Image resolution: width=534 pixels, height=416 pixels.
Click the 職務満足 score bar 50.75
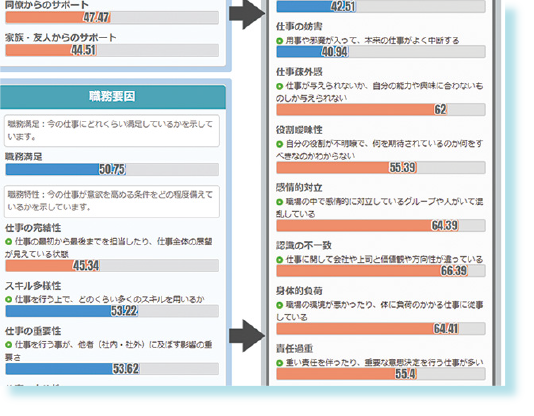(x=112, y=170)
